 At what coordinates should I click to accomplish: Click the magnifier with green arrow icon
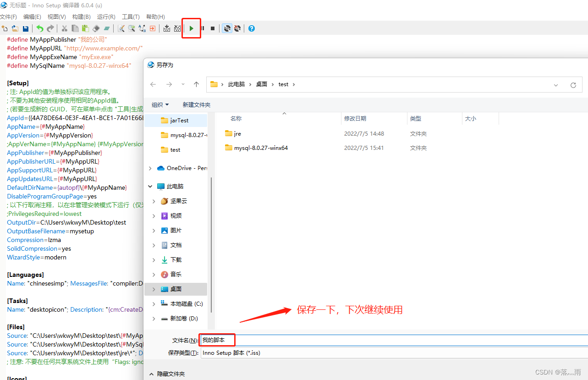pyautogui.click(x=132, y=28)
